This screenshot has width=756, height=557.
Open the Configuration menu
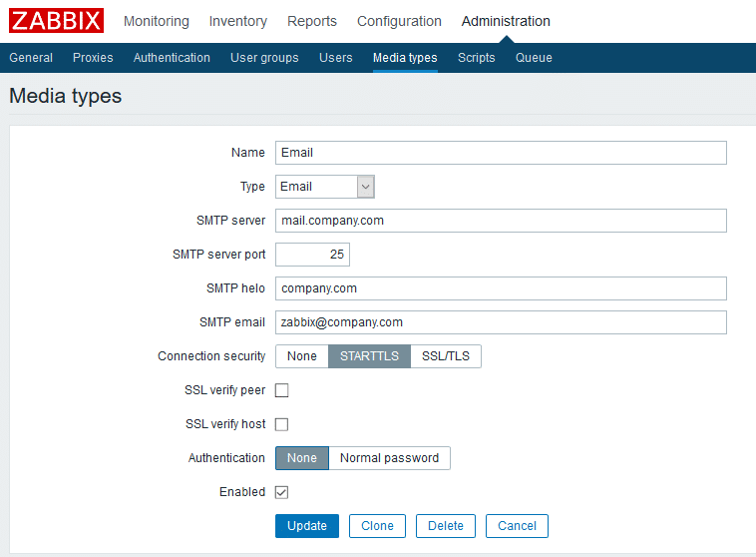(399, 21)
